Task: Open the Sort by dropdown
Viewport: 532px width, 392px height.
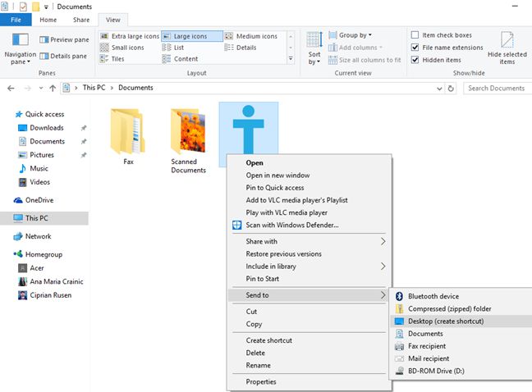Action: [314, 48]
